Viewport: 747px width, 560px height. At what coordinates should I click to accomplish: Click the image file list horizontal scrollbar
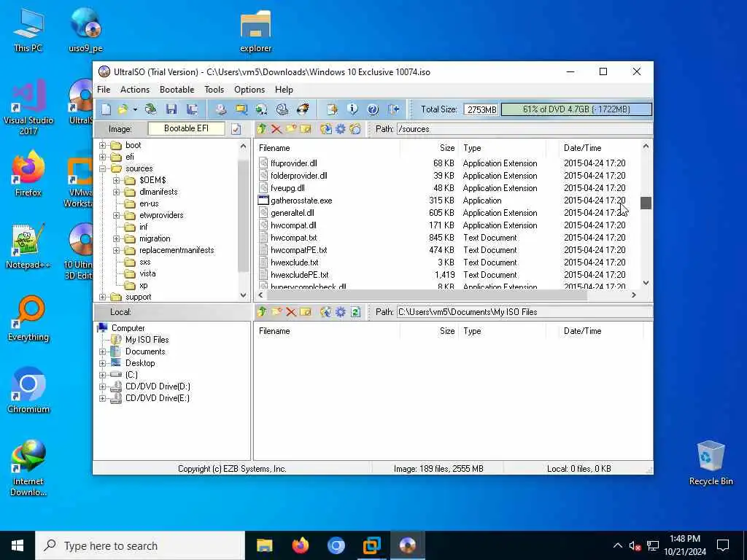click(x=426, y=295)
